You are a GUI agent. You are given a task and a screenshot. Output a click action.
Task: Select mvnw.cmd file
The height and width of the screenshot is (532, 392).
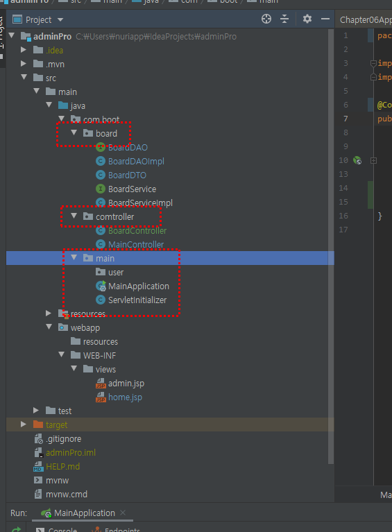pyautogui.click(x=66, y=495)
